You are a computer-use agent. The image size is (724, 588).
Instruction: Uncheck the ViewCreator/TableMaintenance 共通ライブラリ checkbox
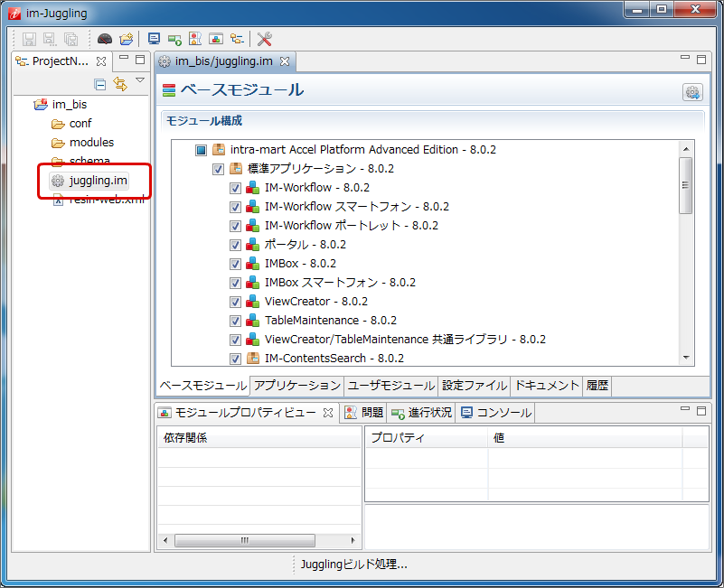pos(235,340)
